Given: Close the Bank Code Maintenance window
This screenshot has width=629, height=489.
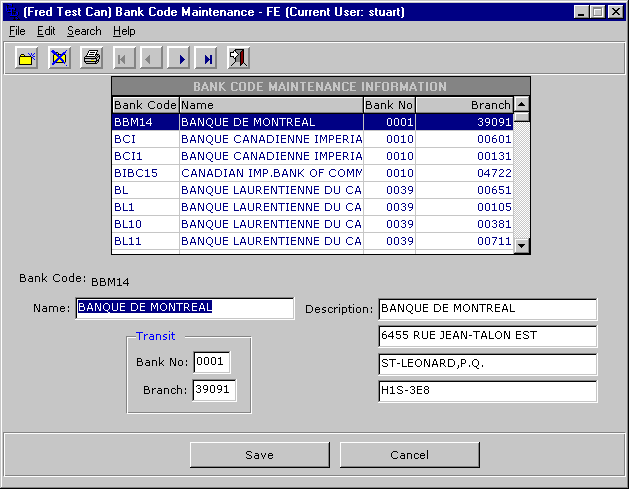Looking at the screenshot, I should 615,12.
